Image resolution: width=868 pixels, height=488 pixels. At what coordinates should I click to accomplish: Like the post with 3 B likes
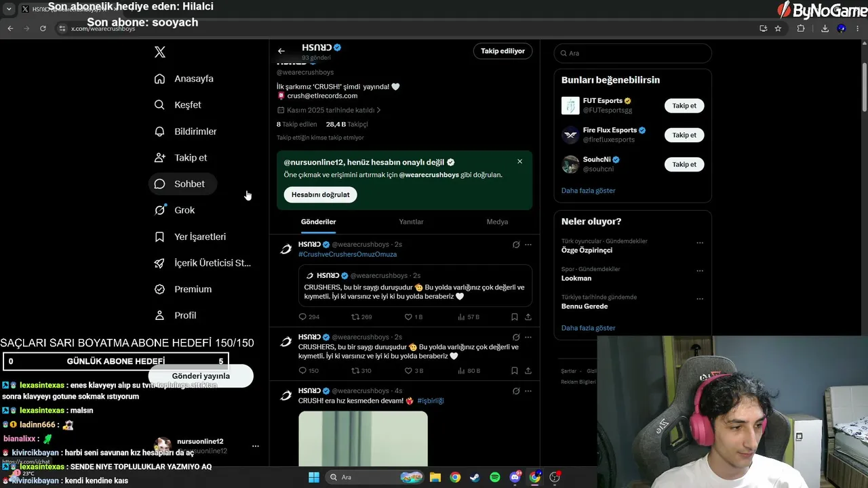(414, 371)
